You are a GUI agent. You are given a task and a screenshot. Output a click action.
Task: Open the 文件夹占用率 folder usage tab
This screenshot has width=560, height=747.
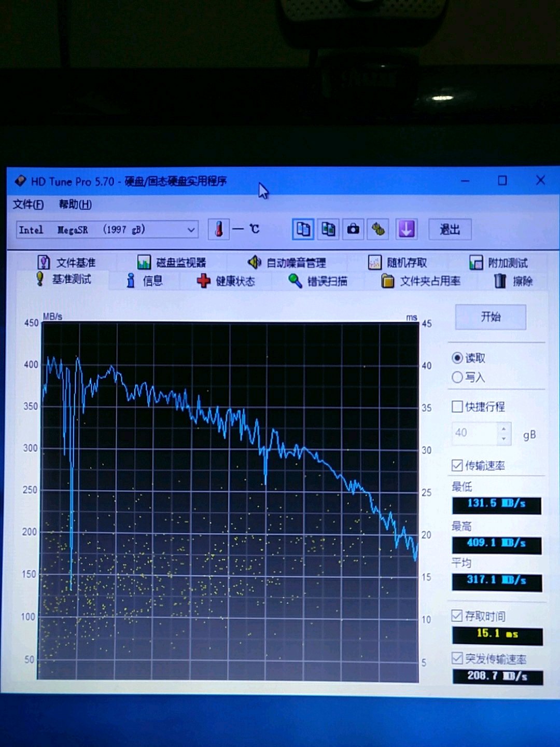421,281
